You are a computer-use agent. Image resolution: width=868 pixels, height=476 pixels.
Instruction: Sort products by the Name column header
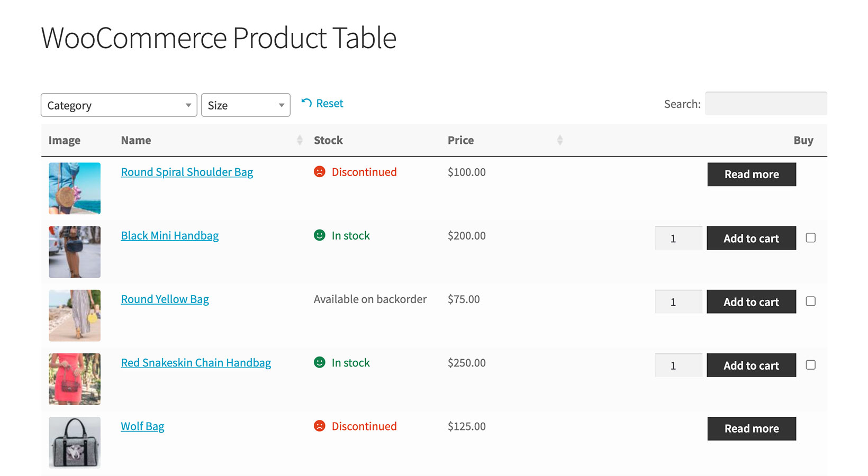click(x=135, y=140)
